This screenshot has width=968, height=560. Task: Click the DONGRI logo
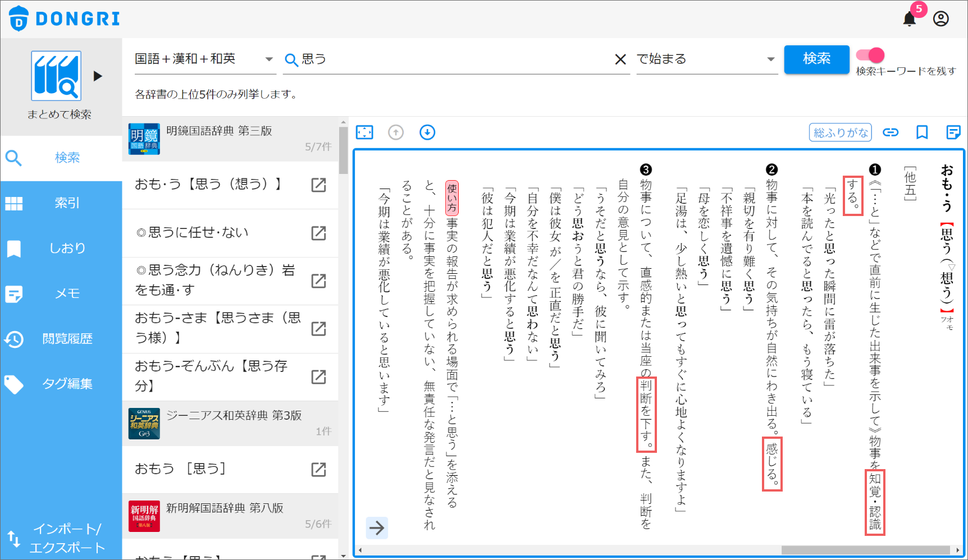pos(65,19)
